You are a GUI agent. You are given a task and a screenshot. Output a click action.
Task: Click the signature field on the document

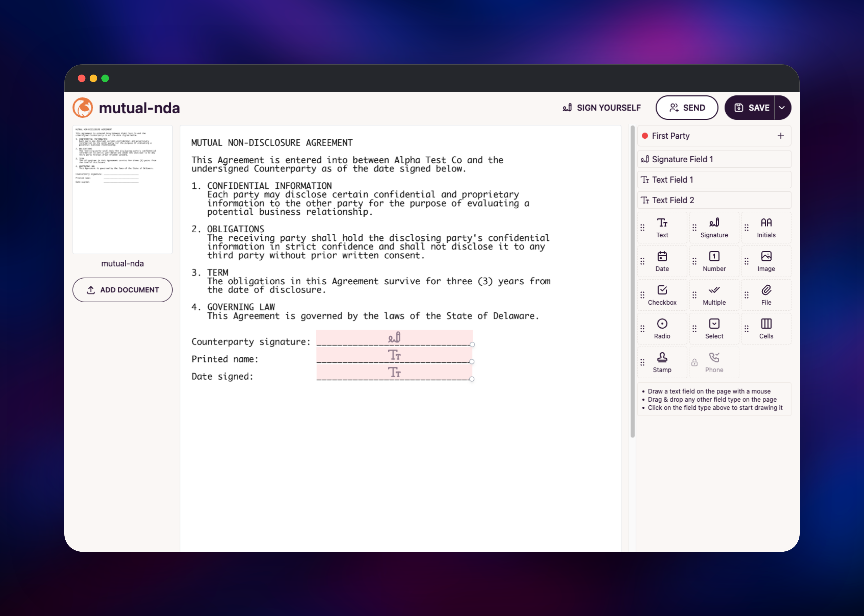[394, 337]
